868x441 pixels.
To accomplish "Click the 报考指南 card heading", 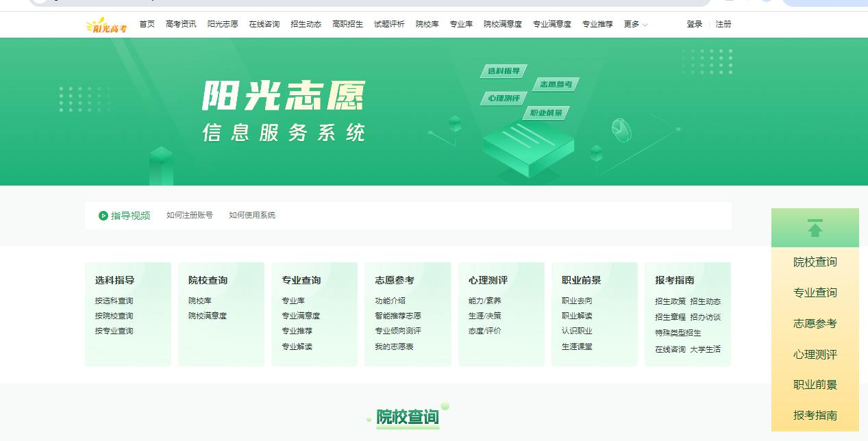I will 675,280.
